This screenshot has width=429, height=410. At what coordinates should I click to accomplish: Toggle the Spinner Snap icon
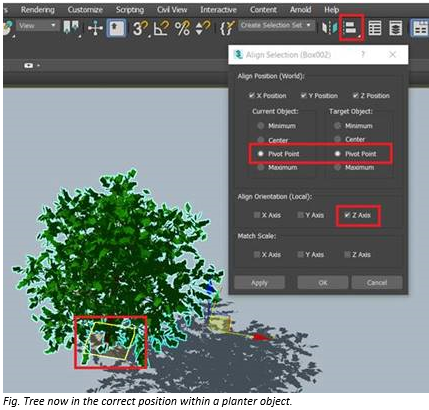point(202,28)
